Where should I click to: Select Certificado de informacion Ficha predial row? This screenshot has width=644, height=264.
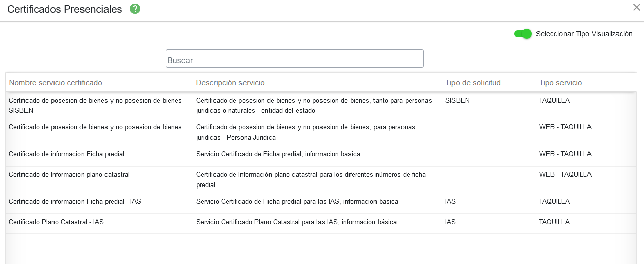66,154
